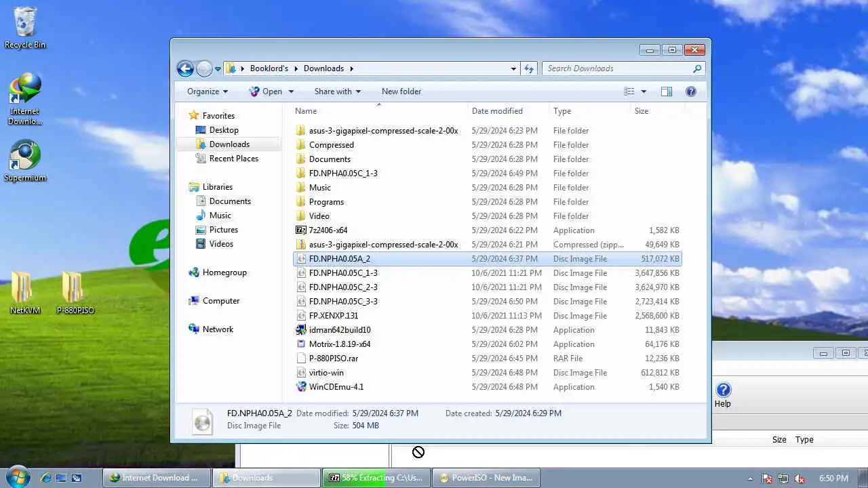
Task: Select the P-880PISO.rar file
Action: tap(488, 359)
